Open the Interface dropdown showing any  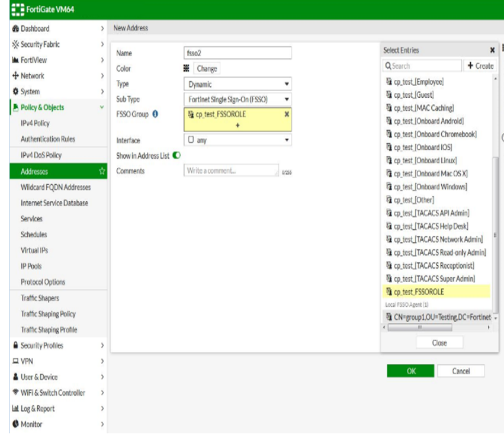tap(237, 140)
